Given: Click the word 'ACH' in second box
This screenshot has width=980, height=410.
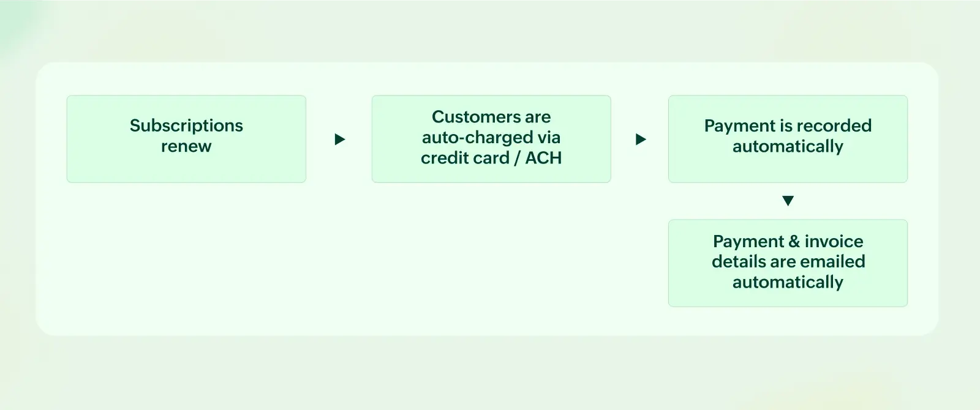Looking at the screenshot, I should tap(543, 158).
